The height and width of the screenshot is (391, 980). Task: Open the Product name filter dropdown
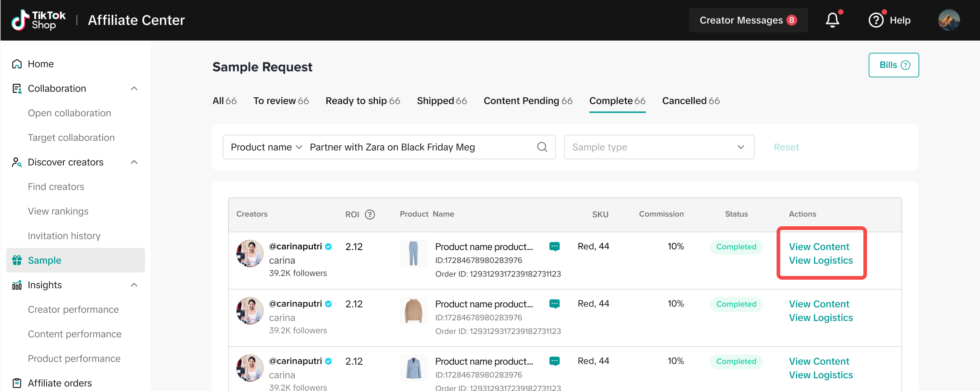[266, 147]
